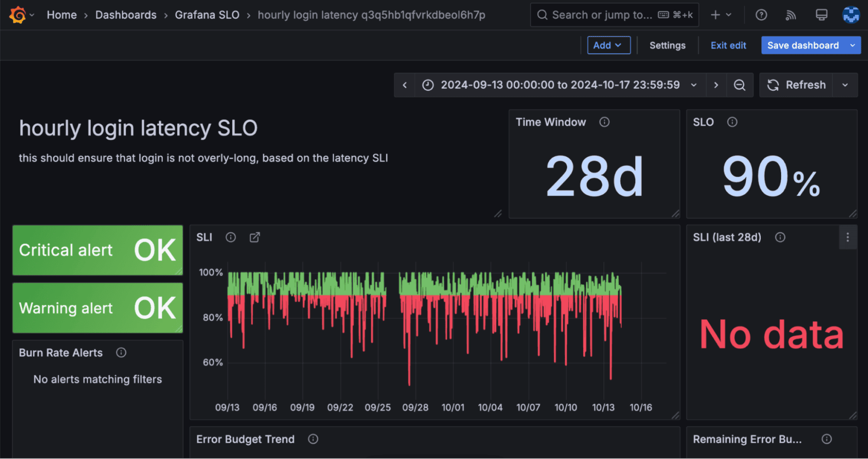Click the 60% y-axis label

pyautogui.click(x=213, y=363)
